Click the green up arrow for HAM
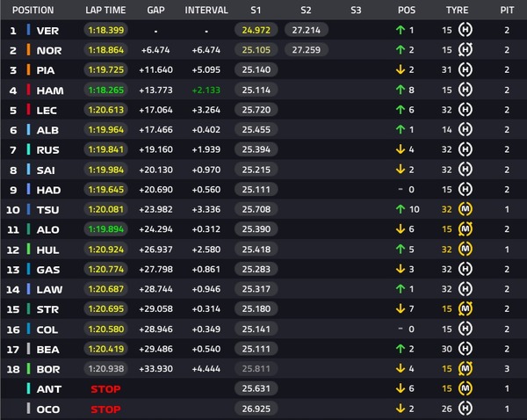 [401, 90]
